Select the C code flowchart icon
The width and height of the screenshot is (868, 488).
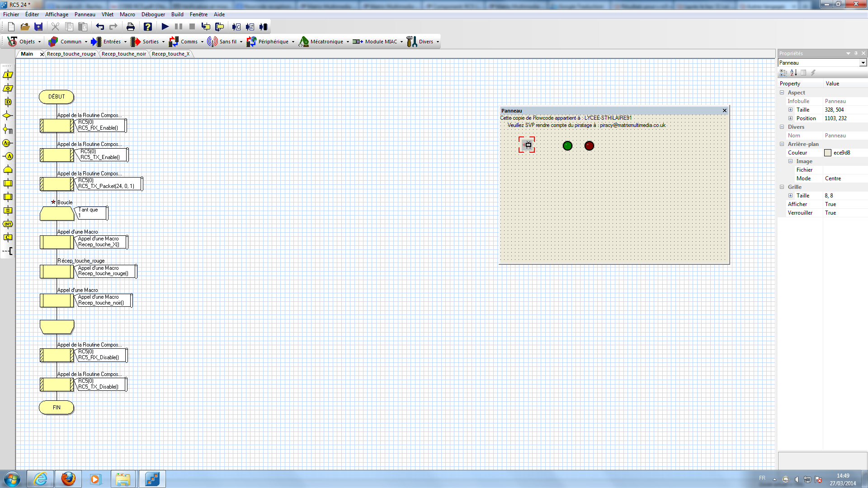coord(7,237)
